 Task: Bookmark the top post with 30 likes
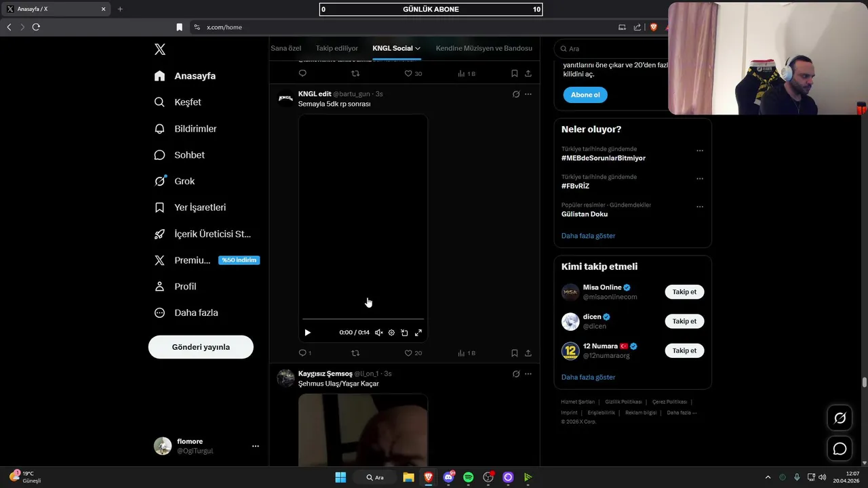[x=515, y=73]
